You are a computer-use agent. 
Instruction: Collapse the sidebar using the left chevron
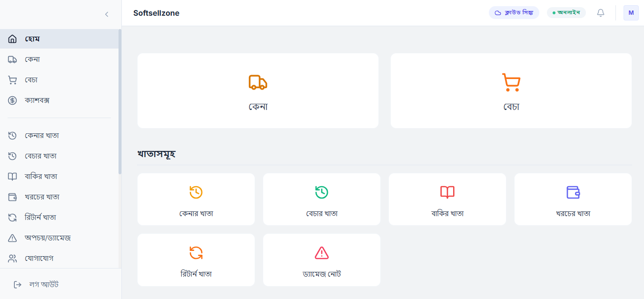coord(106,14)
